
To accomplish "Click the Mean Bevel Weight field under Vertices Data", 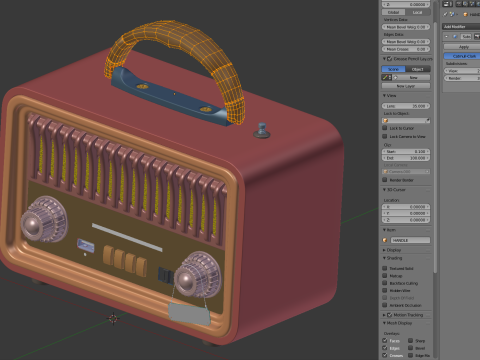I will 406,27.
